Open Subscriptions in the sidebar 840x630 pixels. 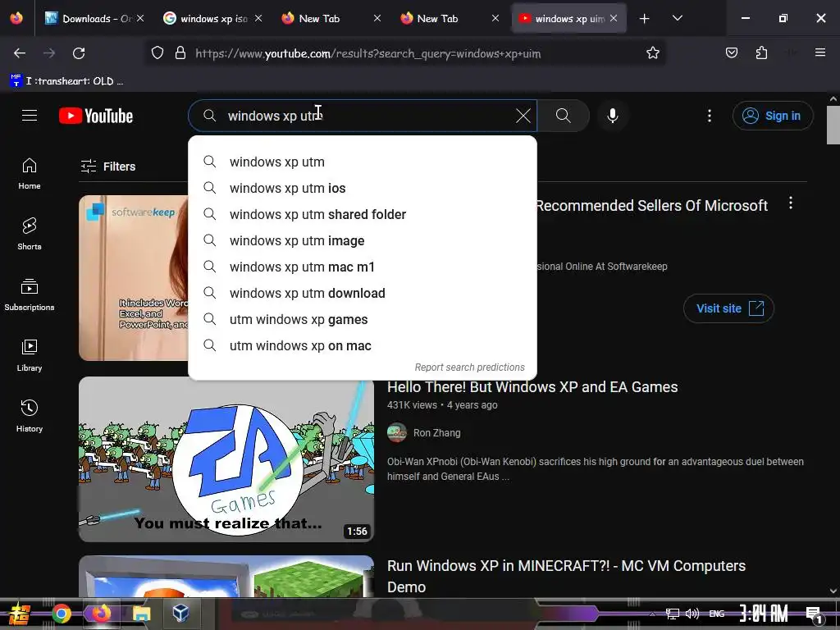(30, 294)
